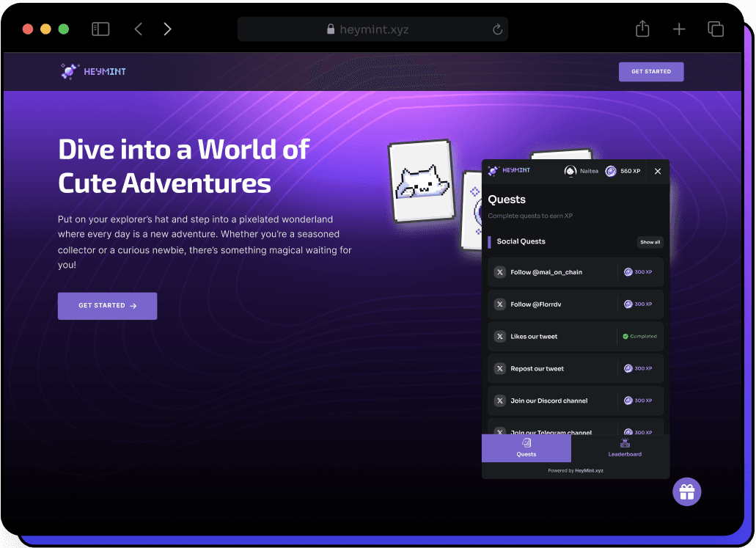Expand Social Quests with the Show all button
This screenshot has width=756, height=548.
(x=650, y=241)
